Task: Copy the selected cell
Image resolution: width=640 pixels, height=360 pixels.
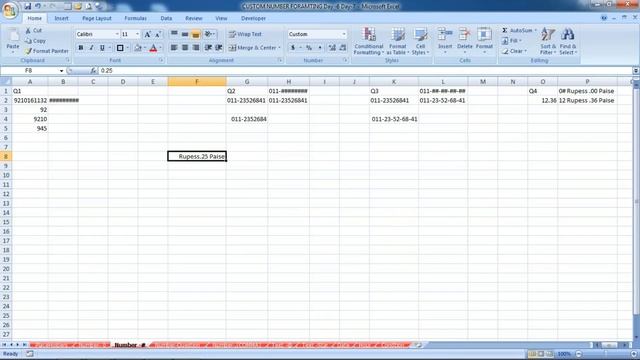Action: click(35, 41)
